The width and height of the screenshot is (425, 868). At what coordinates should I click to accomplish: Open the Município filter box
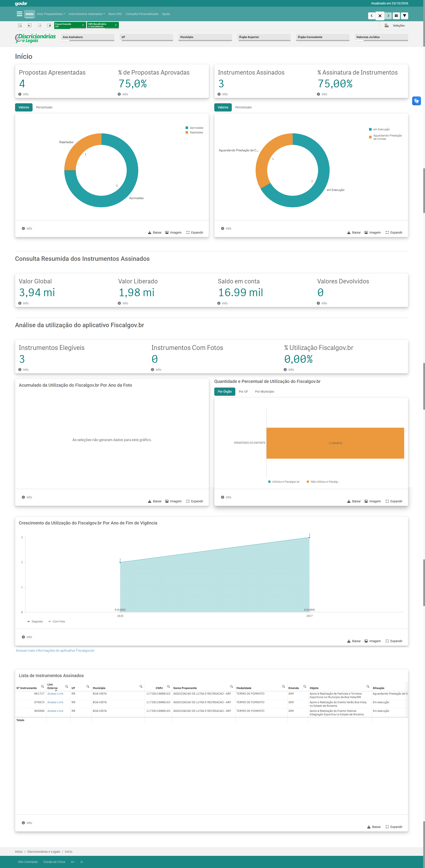[x=205, y=37]
